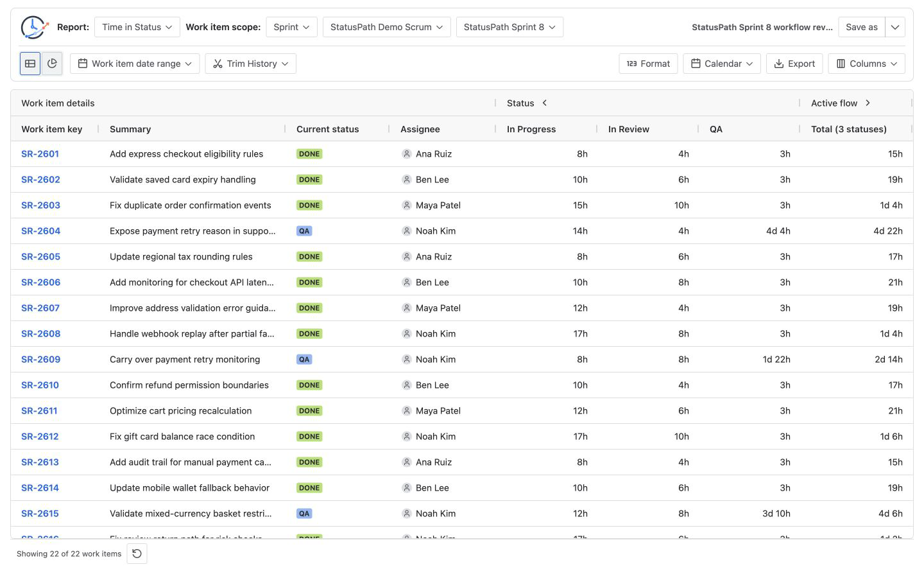
Task: Open work item SR-2604
Action: (x=40, y=231)
